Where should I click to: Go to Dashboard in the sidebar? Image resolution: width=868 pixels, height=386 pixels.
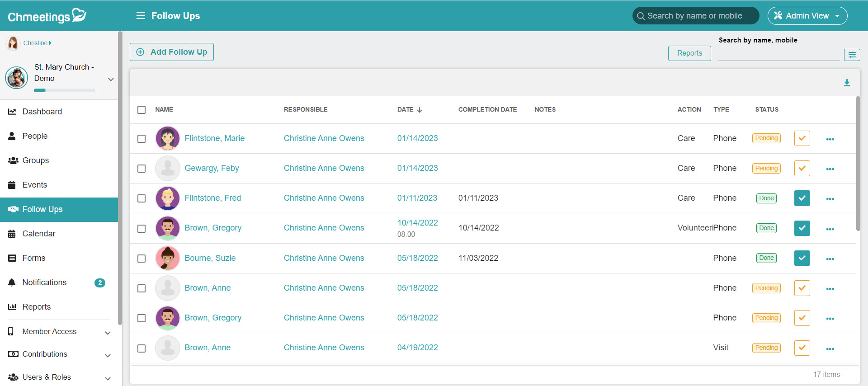pyautogui.click(x=42, y=112)
